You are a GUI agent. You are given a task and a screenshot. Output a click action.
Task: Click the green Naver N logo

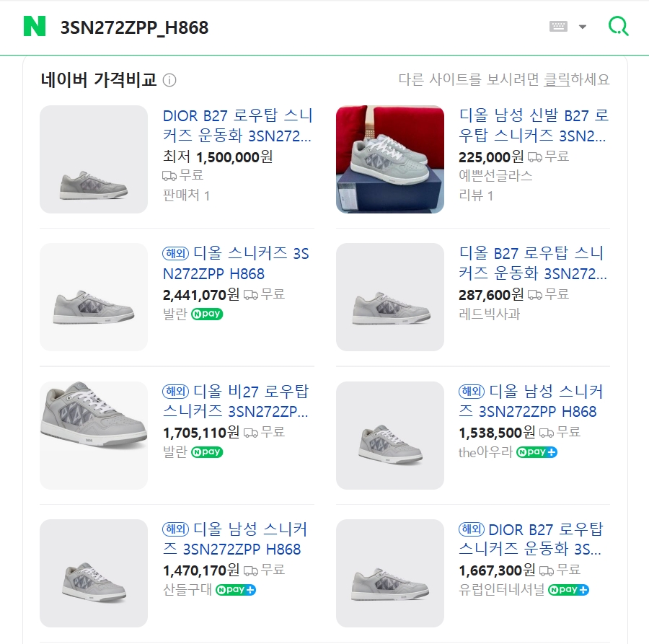pyautogui.click(x=34, y=27)
